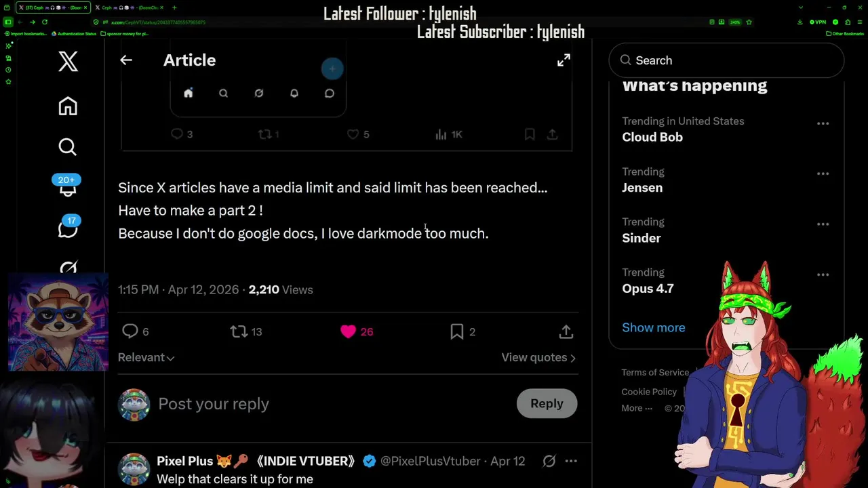Expand the article to fullscreen view

pos(564,60)
